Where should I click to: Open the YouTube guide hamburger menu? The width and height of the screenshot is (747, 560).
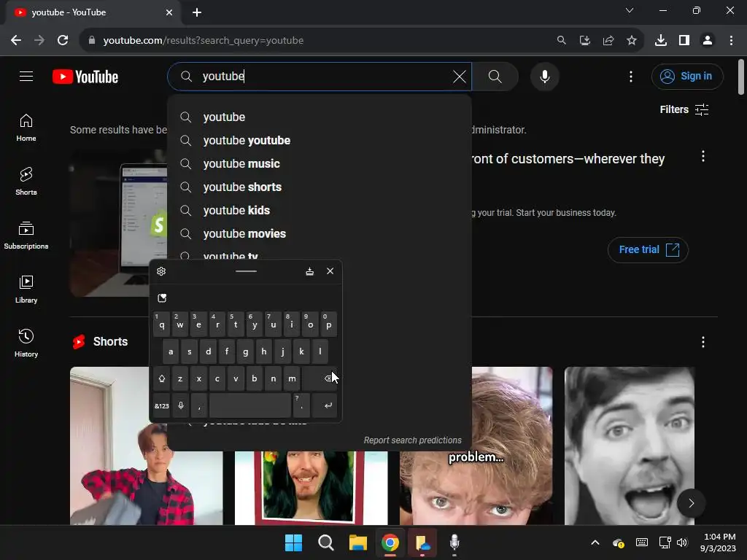(x=26, y=76)
